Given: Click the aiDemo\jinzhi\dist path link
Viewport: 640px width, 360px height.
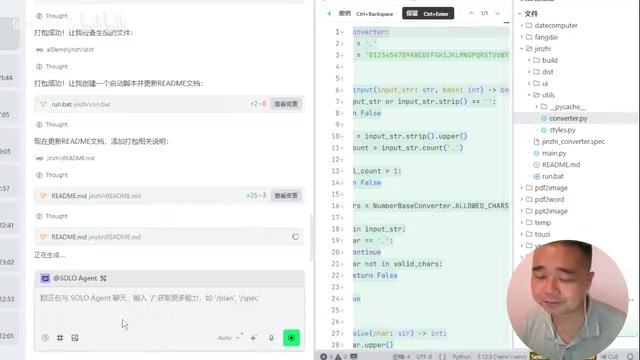Looking at the screenshot, I should coord(70,49).
